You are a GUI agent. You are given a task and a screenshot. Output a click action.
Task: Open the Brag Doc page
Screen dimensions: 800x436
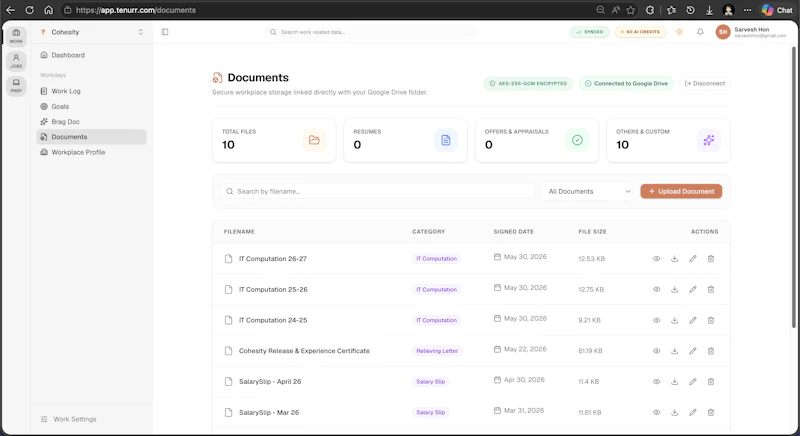coord(91,121)
